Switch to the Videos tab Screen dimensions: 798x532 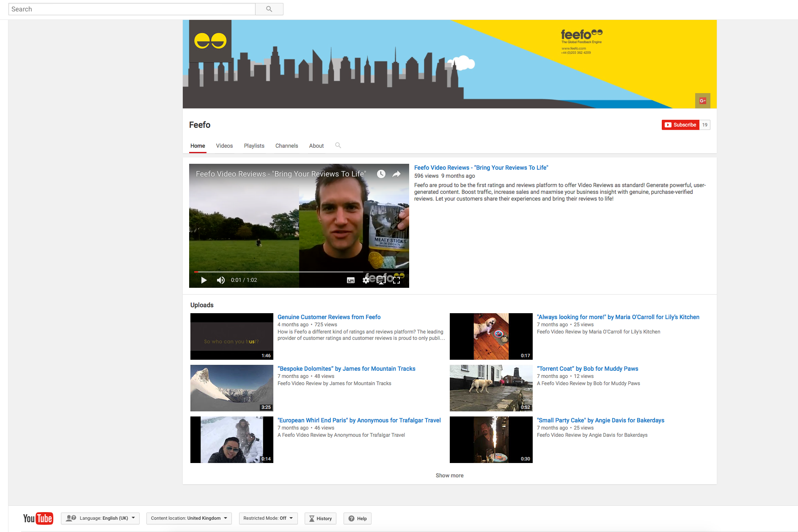[224, 146]
